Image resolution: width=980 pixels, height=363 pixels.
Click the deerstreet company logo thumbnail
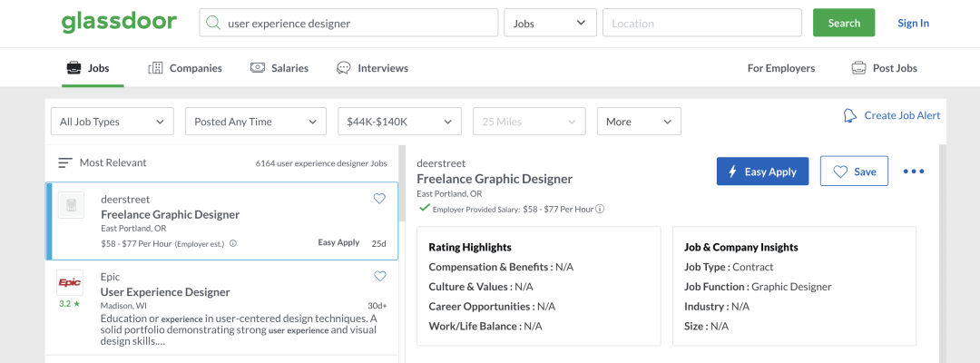[x=71, y=205]
